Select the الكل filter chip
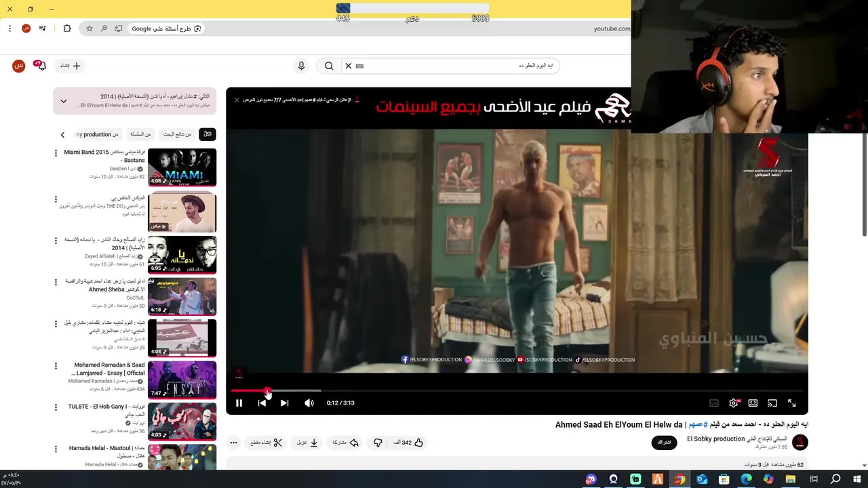 pyautogui.click(x=208, y=134)
